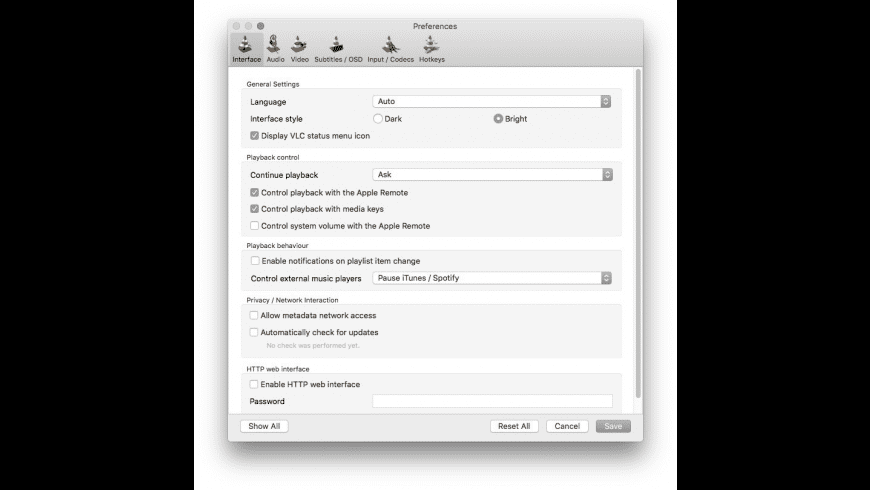Click the 'Playback behaviour' heading
The width and height of the screenshot is (870, 490).
pos(277,245)
